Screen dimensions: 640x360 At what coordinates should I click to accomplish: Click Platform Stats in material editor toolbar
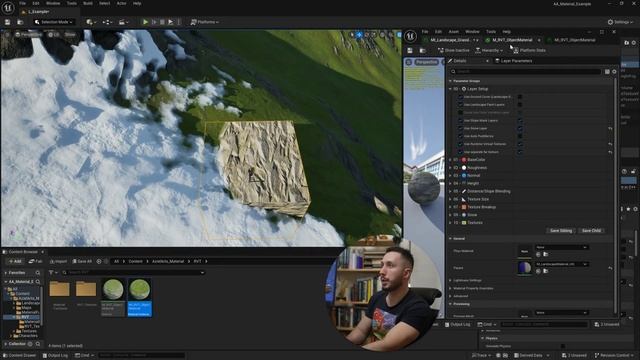[x=529, y=50]
